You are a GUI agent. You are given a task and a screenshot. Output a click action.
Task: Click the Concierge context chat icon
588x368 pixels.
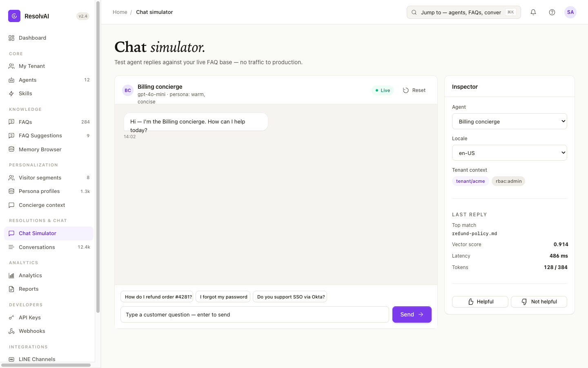11,205
